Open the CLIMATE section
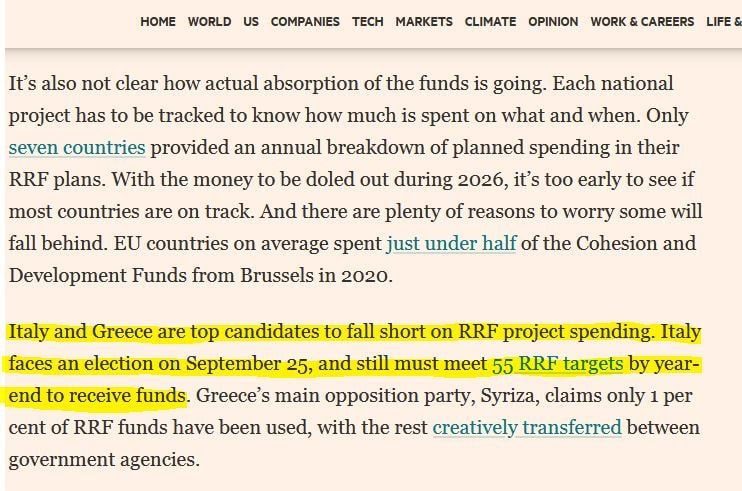 point(490,21)
